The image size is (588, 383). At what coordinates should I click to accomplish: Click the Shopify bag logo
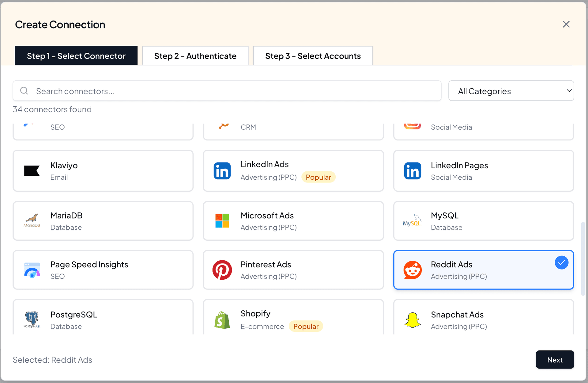222,320
